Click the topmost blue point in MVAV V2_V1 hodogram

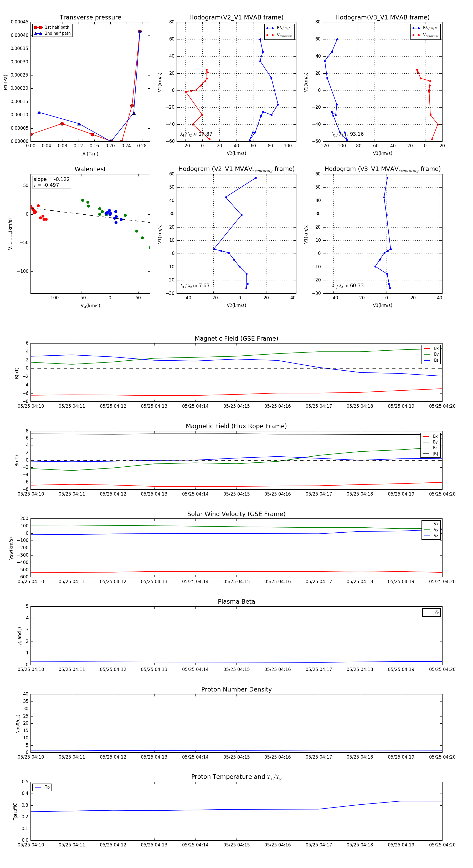[x=255, y=178]
